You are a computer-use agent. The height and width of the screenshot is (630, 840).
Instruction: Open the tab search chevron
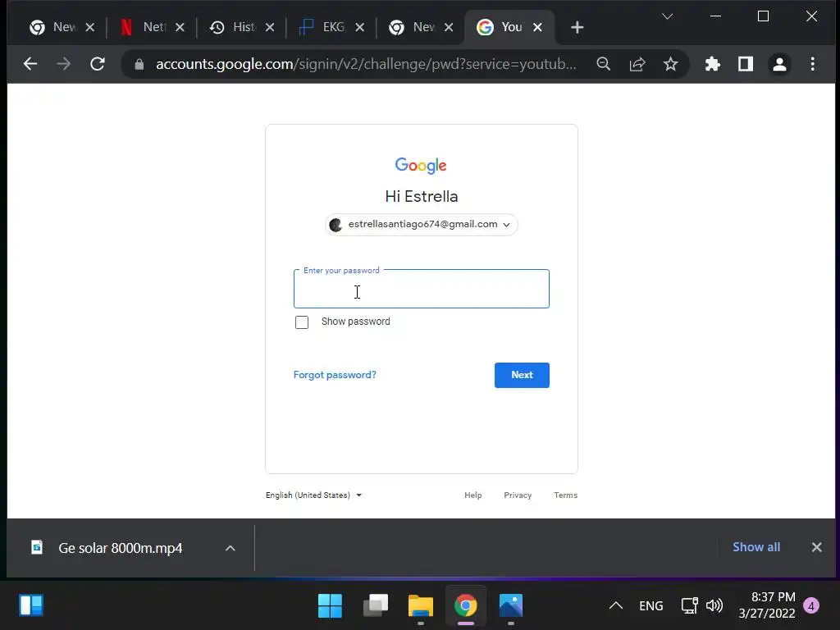667,16
